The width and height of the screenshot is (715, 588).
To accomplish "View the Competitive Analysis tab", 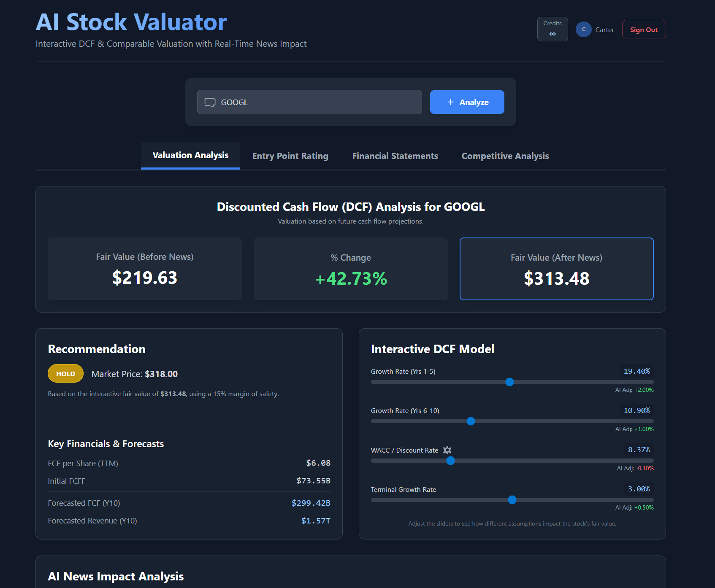I will click(505, 156).
